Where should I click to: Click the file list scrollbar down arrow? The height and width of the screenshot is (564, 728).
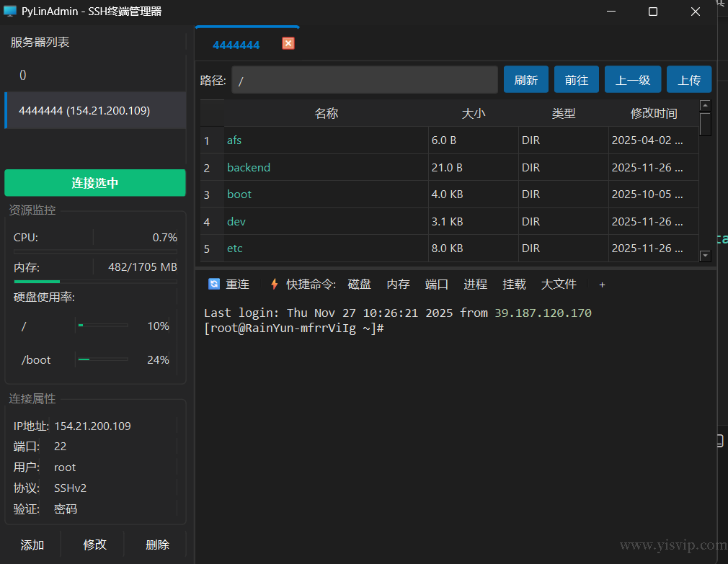(706, 256)
